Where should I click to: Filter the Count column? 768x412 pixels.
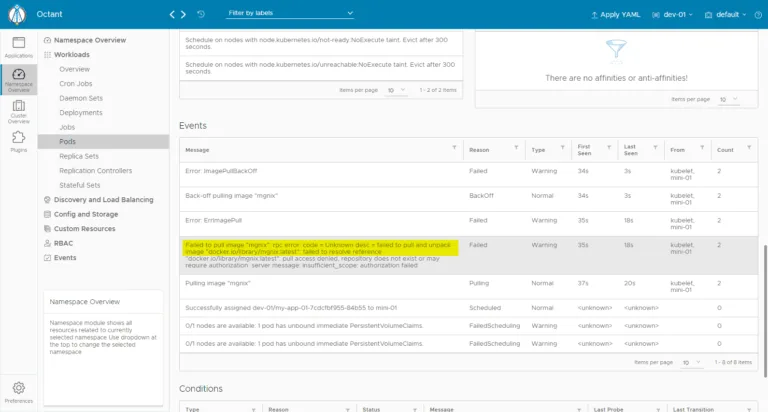coord(749,147)
